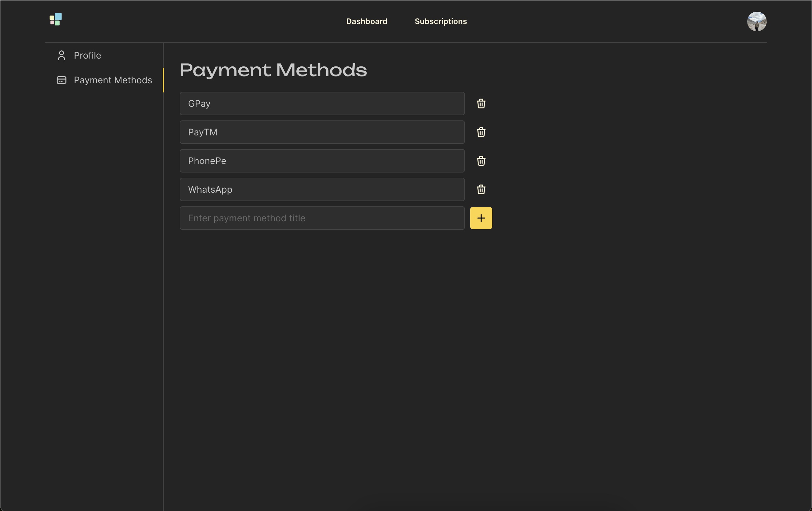Remove the WhatsApp payment method
812x511 pixels.
481,189
